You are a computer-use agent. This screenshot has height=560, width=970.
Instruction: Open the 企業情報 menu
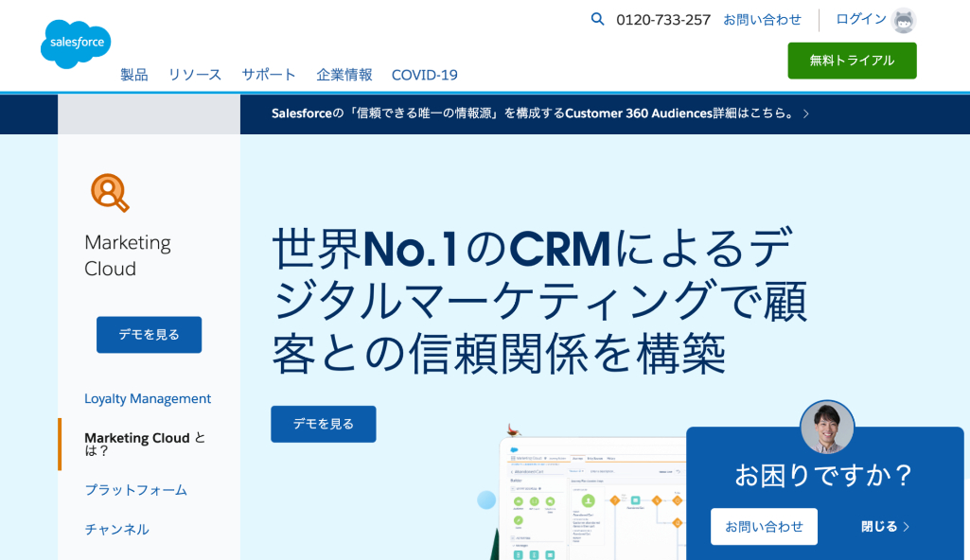343,74
